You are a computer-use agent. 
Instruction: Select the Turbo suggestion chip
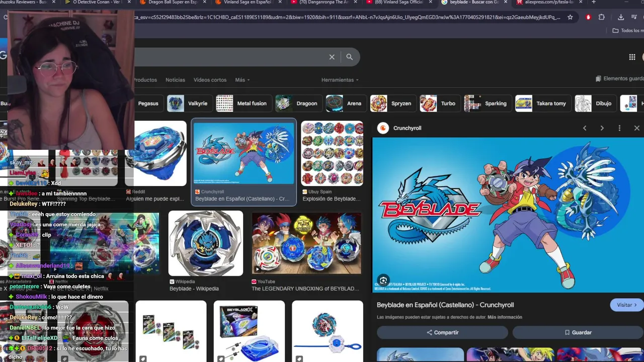click(x=439, y=104)
